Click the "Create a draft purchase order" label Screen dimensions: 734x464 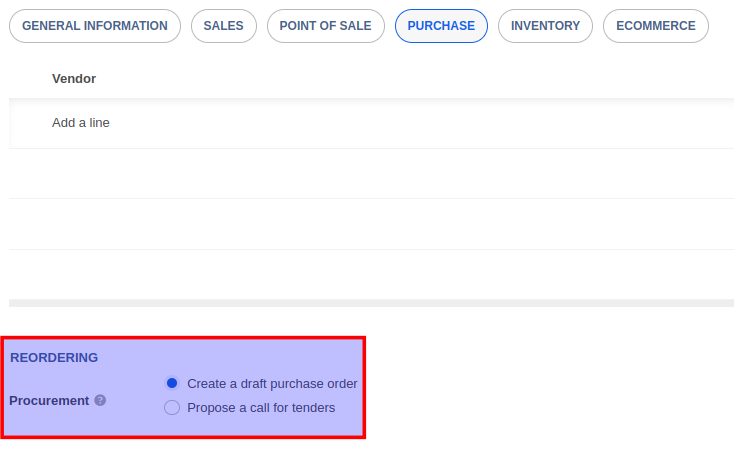[272, 384]
